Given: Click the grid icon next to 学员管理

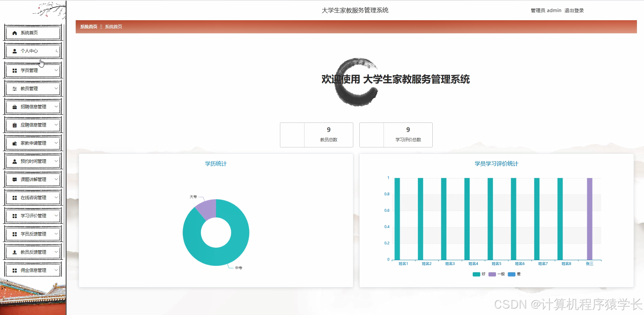Looking at the screenshot, I should tap(14, 70).
